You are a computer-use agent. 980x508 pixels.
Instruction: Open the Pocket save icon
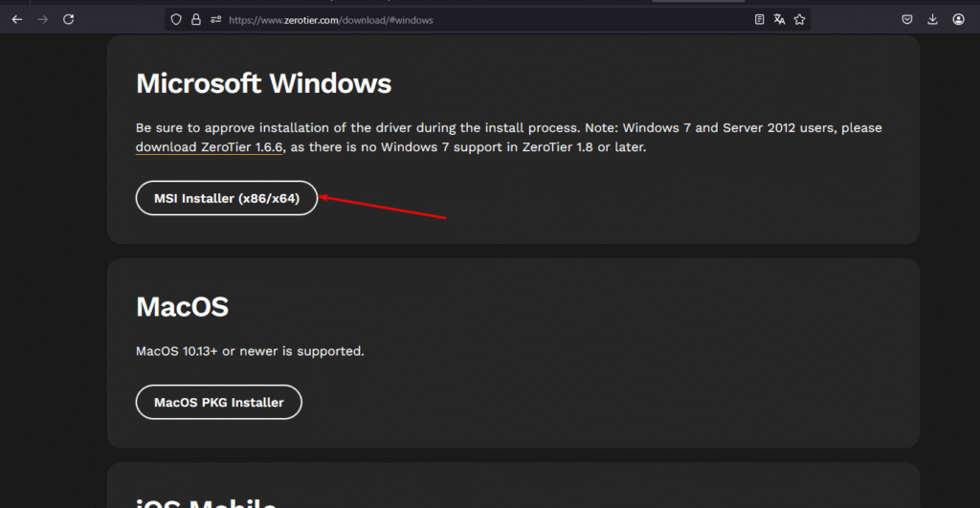(907, 19)
